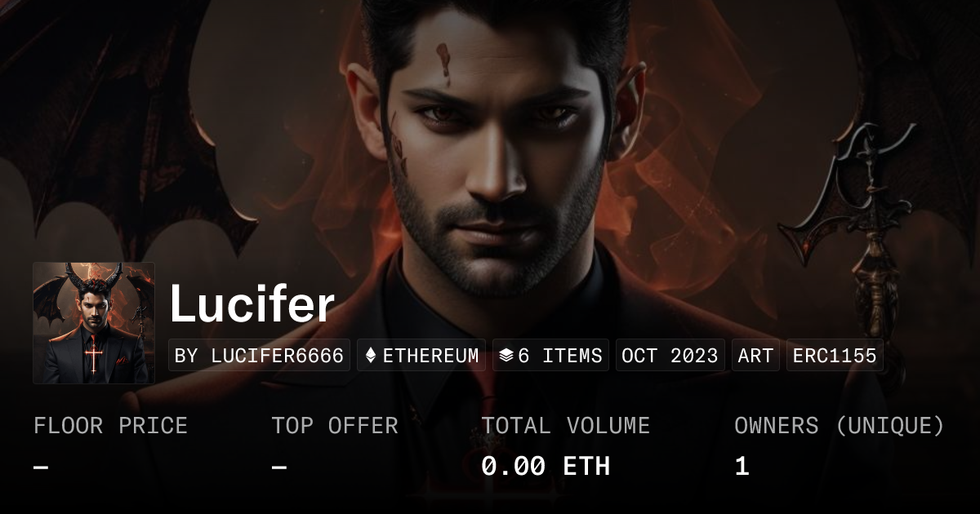Viewport: 980px width, 514px height.
Task: Click the TOTAL VOLUME label
Action: (565, 426)
